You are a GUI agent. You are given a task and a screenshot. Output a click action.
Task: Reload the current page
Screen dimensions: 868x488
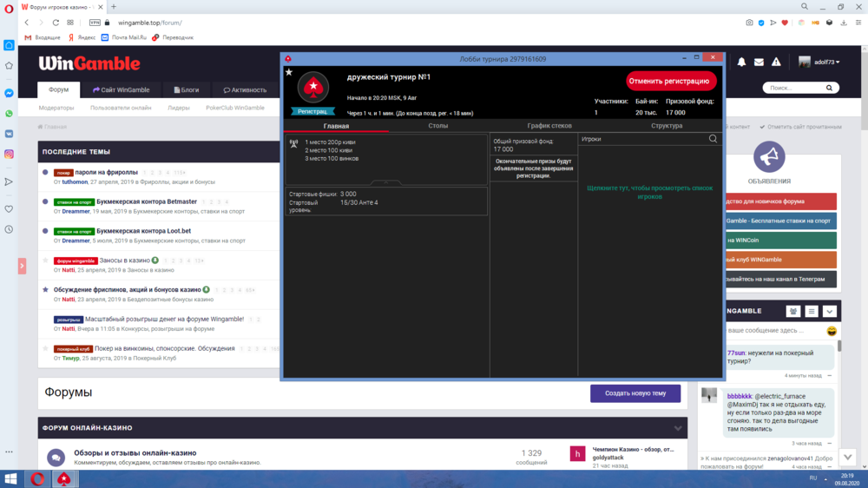(x=56, y=23)
